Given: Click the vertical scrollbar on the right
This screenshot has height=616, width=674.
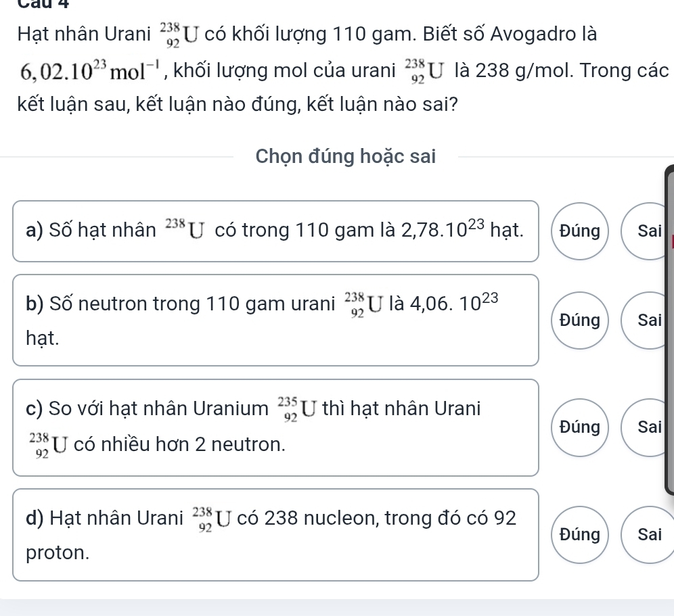Looking at the screenshot, I should [670, 330].
